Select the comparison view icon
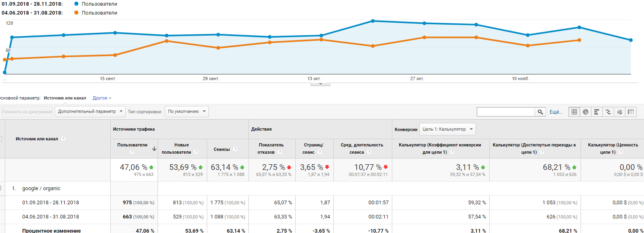Image resolution: width=644 pixels, height=233 pixels. click(x=608, y=112)
